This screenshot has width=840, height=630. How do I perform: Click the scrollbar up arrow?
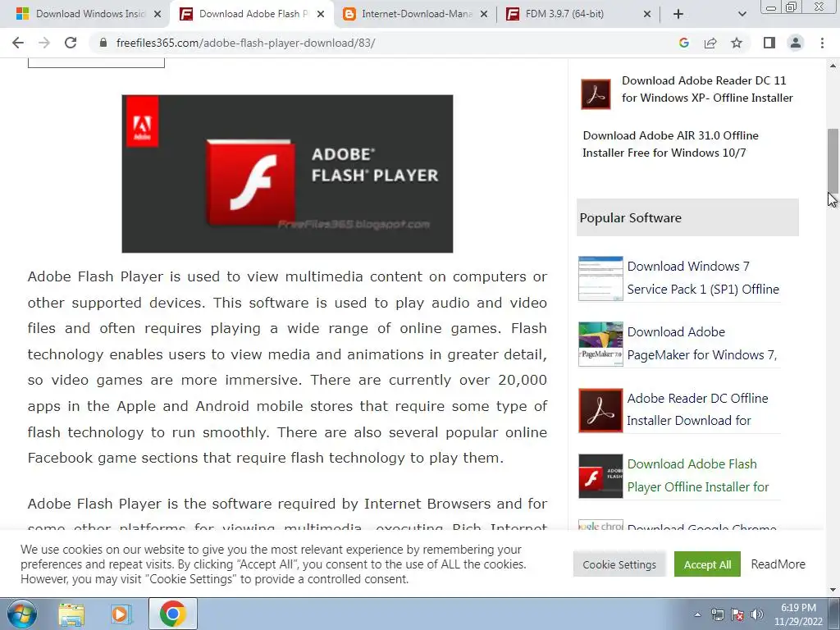click(833, 66)
